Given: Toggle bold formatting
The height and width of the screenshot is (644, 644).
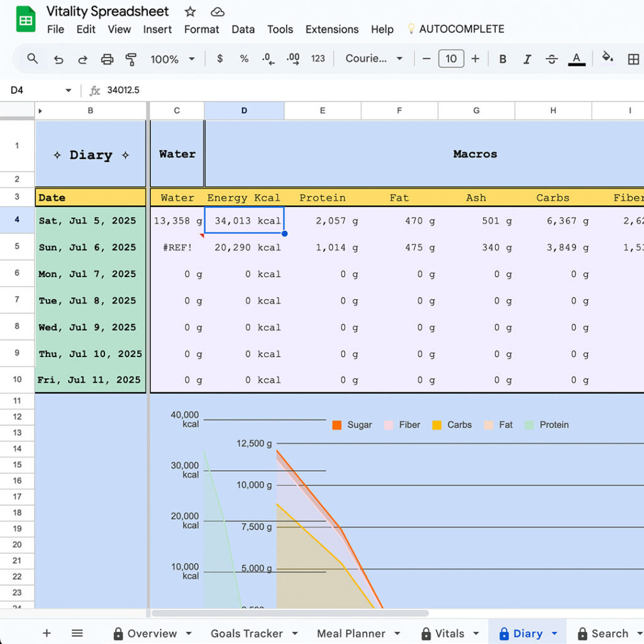Looking at the screenshot, I should click(502, 59).
